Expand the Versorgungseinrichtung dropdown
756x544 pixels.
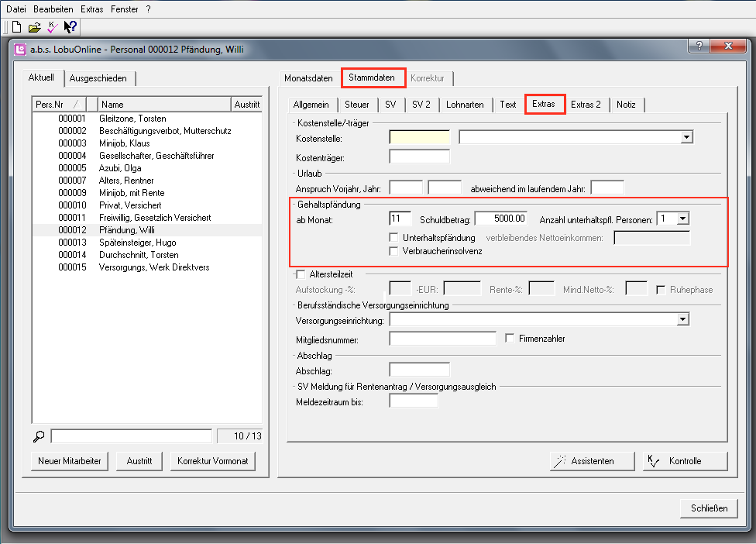point(682,319)
